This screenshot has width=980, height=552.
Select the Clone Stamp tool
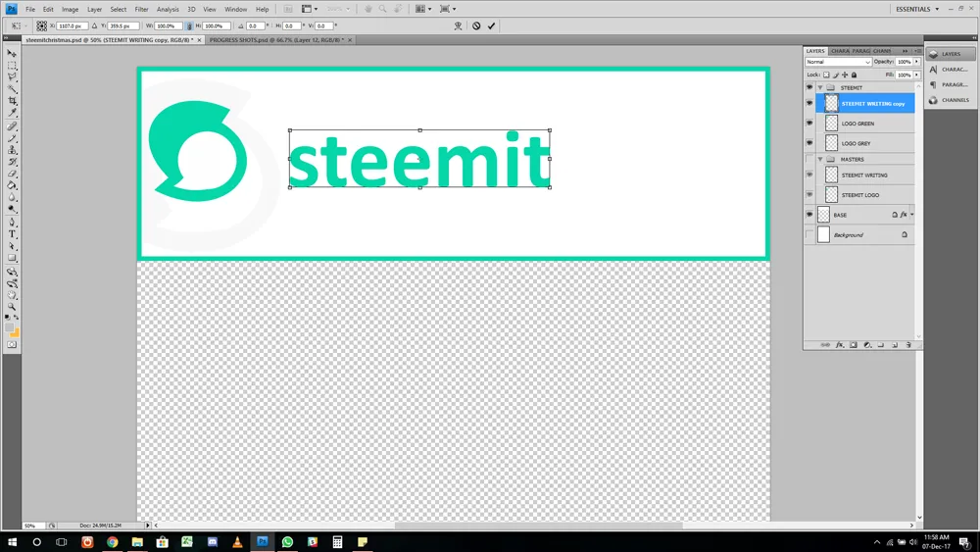tap(12, 150)
